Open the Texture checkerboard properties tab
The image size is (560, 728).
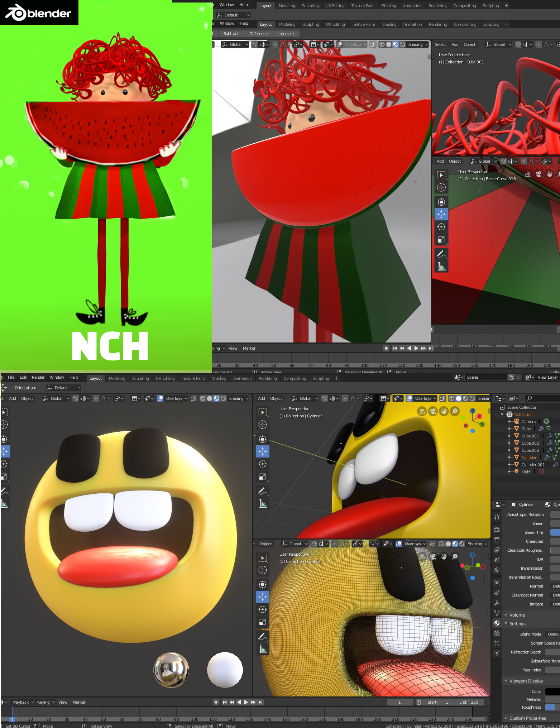pyautogui.click(x=497, y=633)
